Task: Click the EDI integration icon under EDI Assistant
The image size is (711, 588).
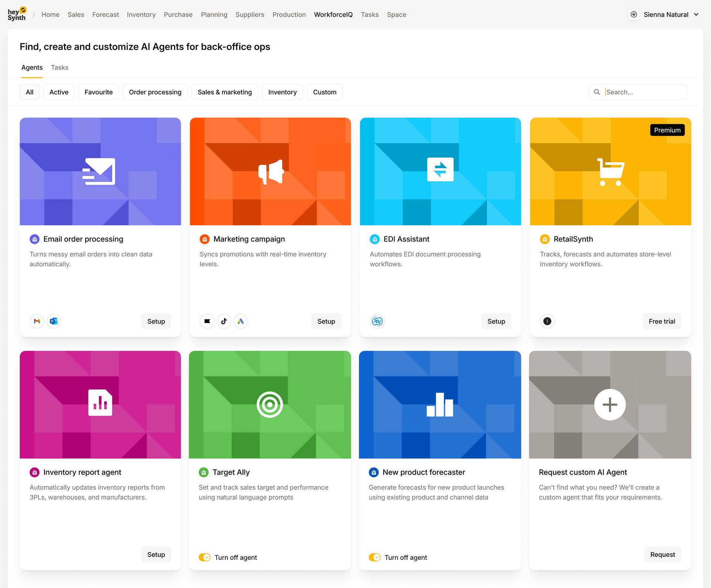Action: tap(377, 321)
